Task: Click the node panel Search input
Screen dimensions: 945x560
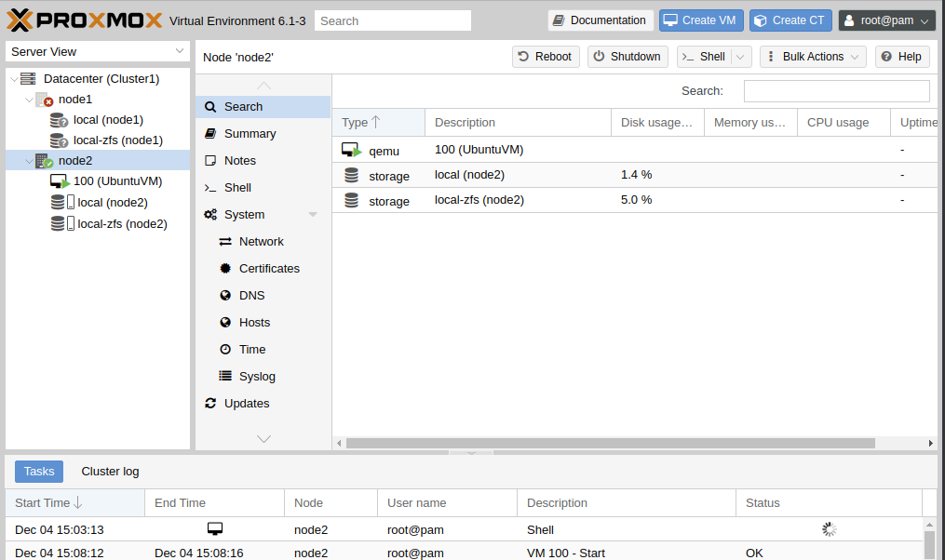Action: 836,91
